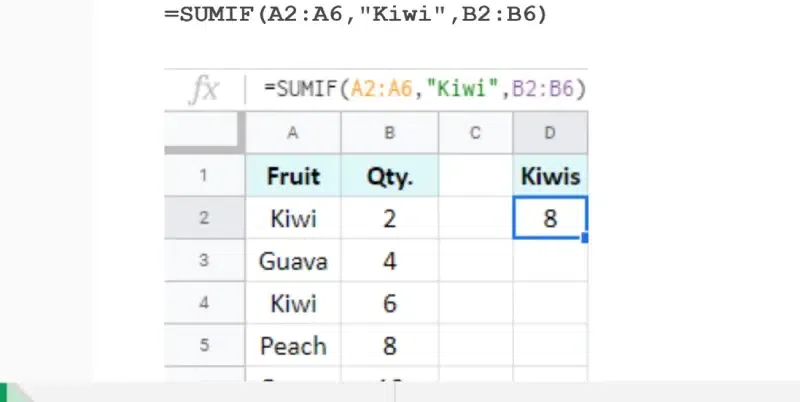The image size is (800, 402).
Task: Select the result cell D2 showing 8
Action: 549,218
